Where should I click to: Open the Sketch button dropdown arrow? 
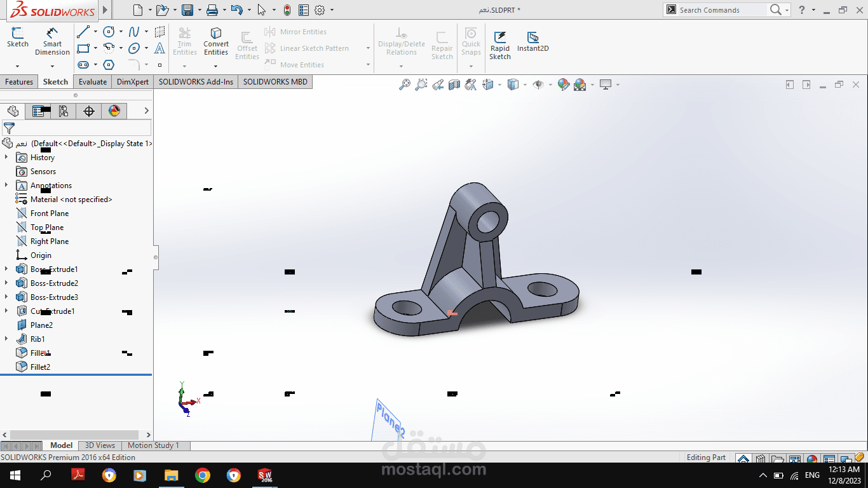click(x=18, y=65)
